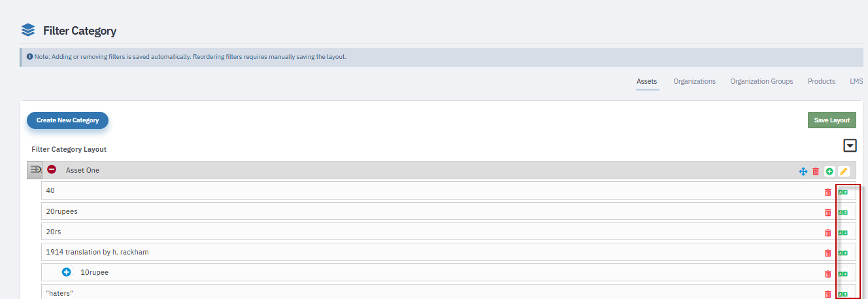The image size is (868, 299).
Task: Collapse the Asset One category
Action: click(52, 170)
